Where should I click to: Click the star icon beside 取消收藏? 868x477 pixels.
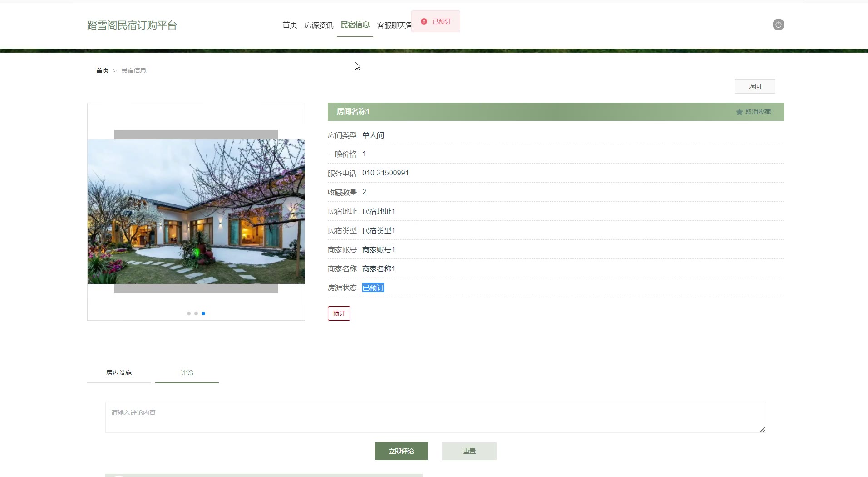point(739,112)
